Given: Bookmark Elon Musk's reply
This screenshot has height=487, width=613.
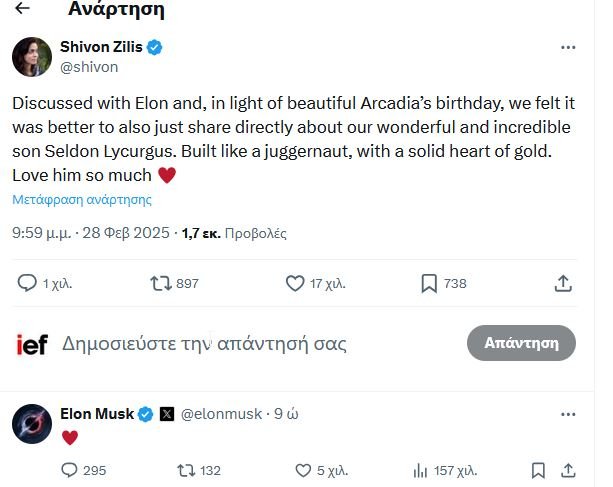Looking at the screenshot, I should click(x=538, y=470).
